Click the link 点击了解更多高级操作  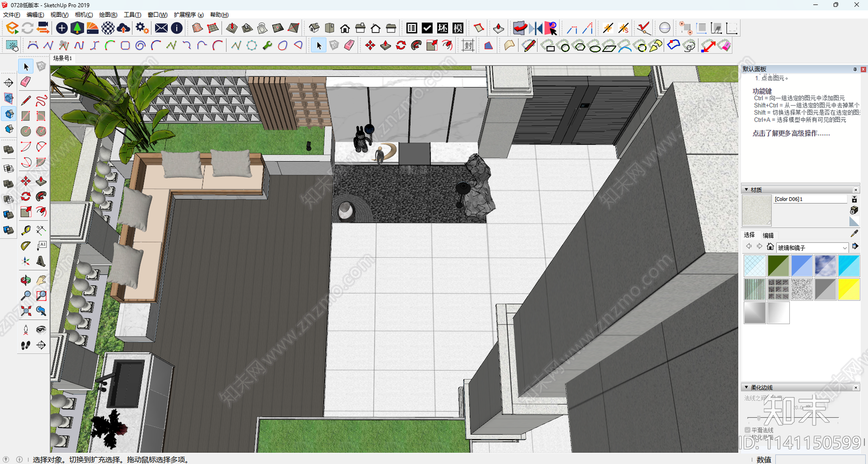[x=791, y=133]
